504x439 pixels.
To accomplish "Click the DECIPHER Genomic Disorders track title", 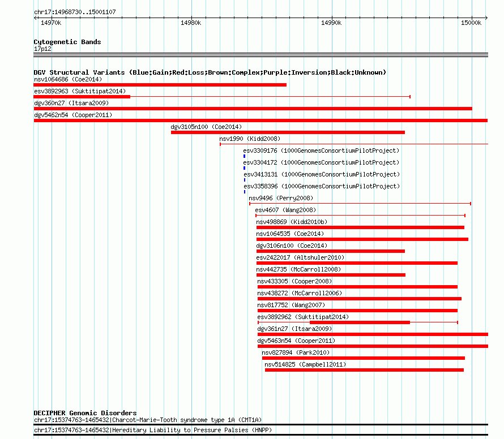I will [85, 413].
